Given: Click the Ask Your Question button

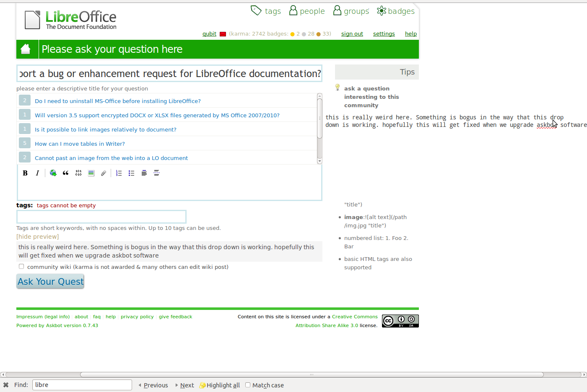Looking at the screenshot, I should [x=50, y=281].
